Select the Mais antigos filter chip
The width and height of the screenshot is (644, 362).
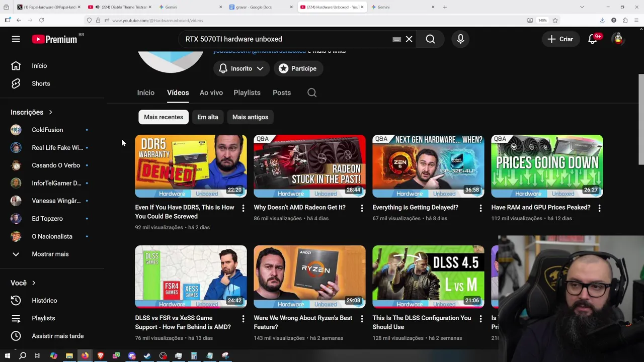click(250, 117)
